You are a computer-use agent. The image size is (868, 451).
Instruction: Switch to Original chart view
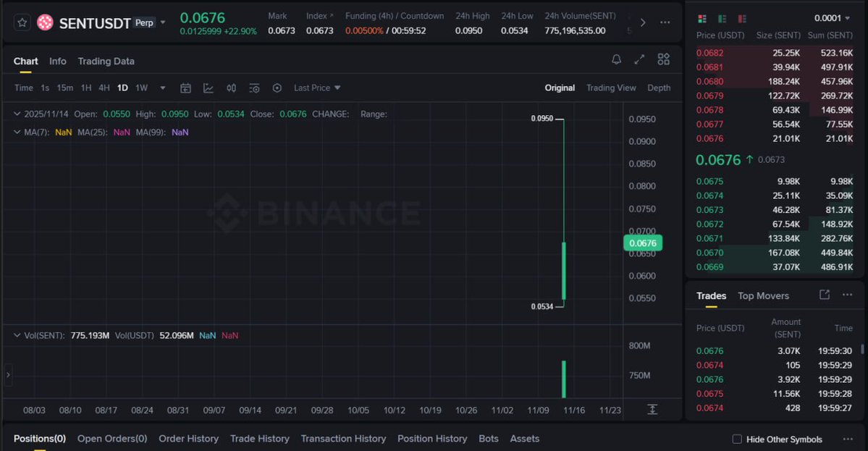point(560,88)
